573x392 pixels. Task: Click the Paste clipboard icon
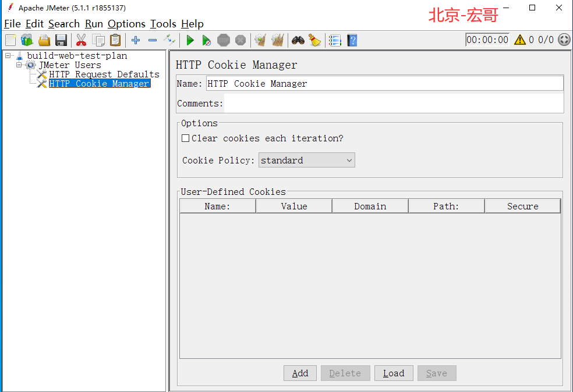115,40
